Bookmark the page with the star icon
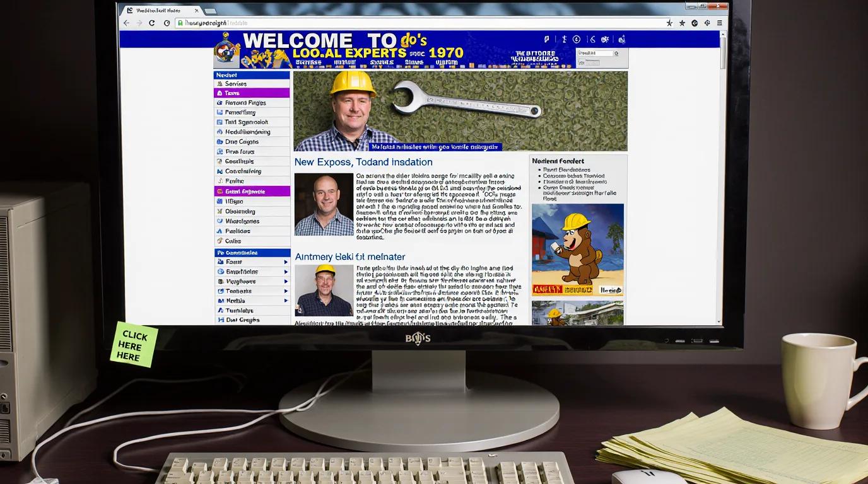This screenshot has width=868, height=484. click(x=669, y=23)
